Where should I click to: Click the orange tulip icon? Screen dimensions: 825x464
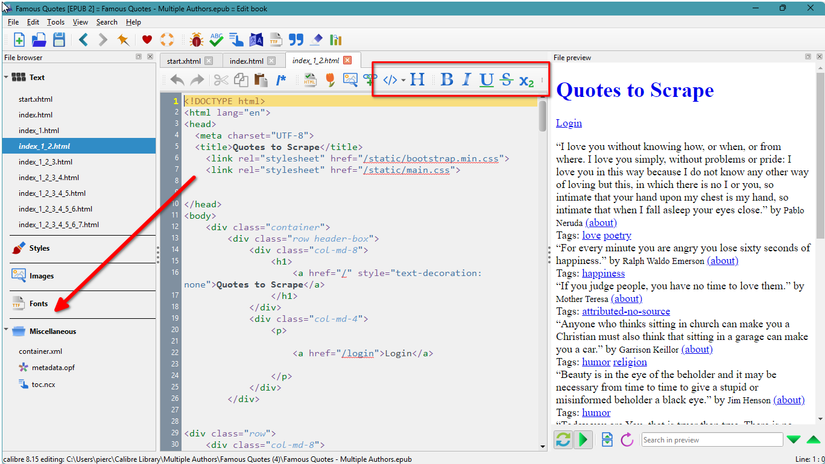point(330,80)
